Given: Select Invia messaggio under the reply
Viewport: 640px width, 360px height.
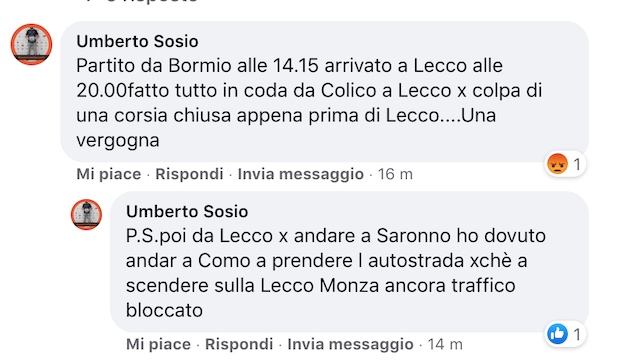Looking at the screenshot, I should 351,344.
